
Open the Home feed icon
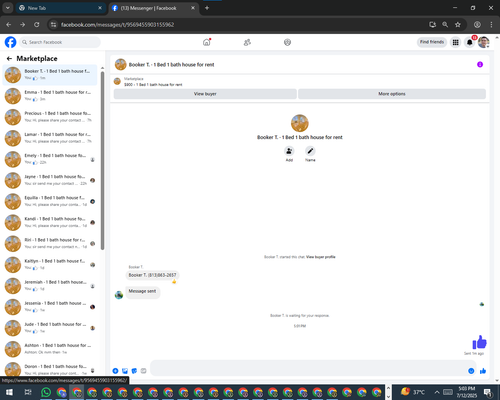207,42
